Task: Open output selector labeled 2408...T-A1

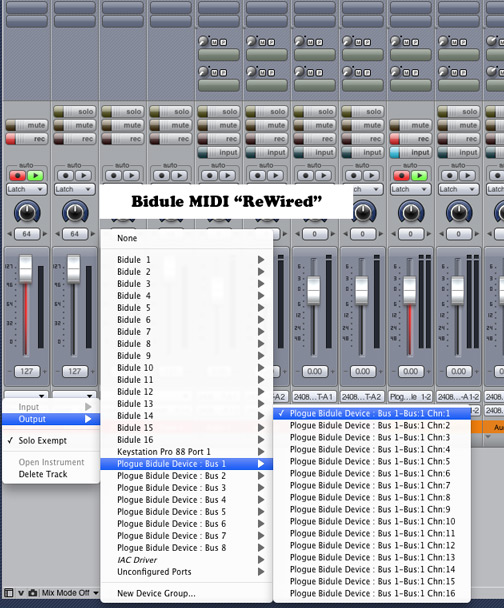Action: (314, 397)
